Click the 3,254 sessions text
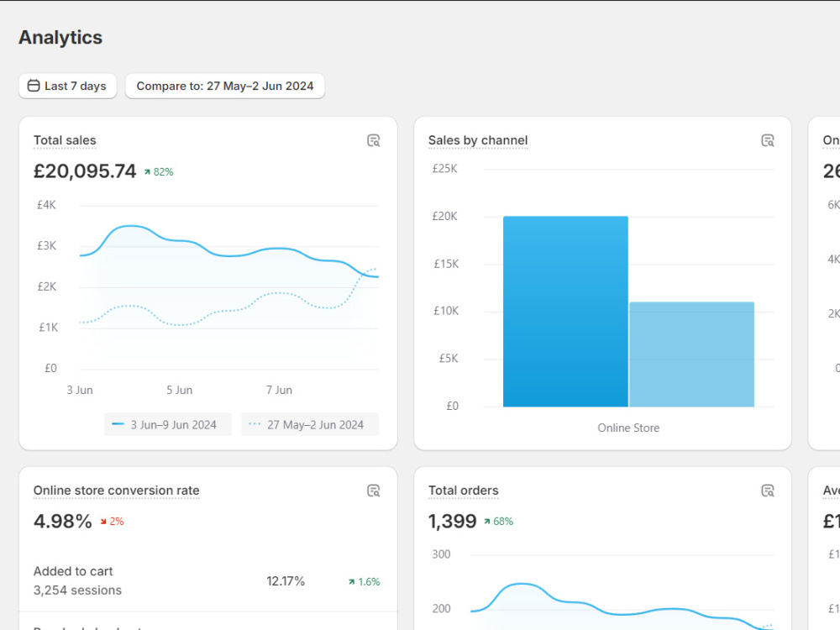 (77, 590)
